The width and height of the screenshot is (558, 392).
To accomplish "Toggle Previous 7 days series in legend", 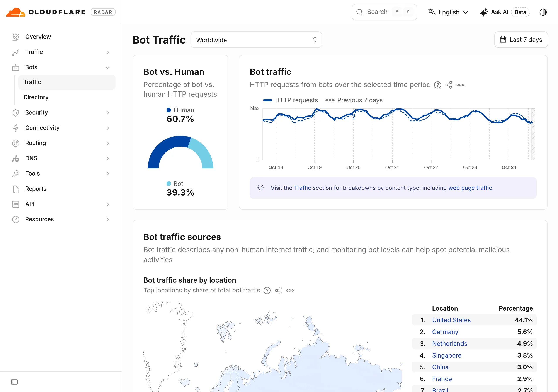I will [x=354, y=100].
